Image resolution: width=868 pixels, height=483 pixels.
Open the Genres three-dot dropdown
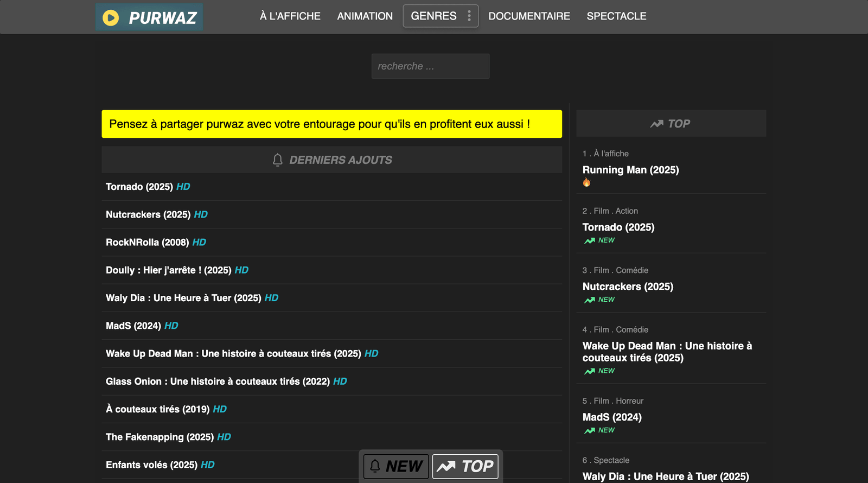pyautogui.click(x=469, y=16)
